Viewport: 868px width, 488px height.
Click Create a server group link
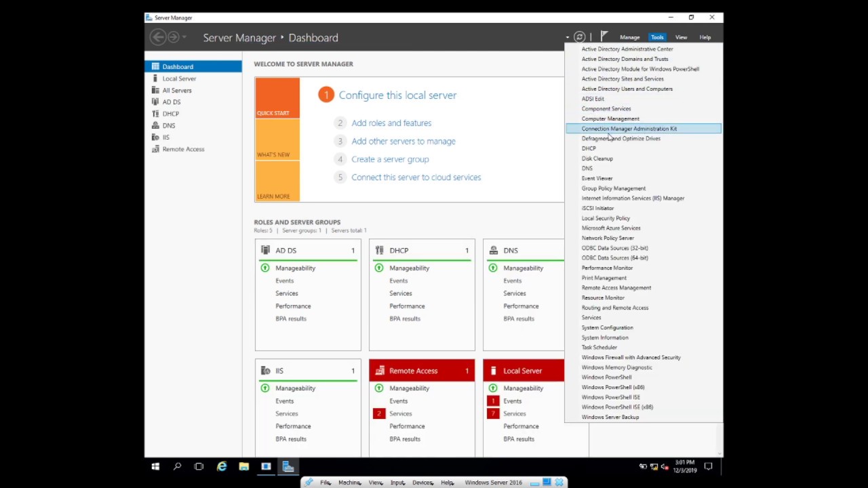[x=390, y=159]
